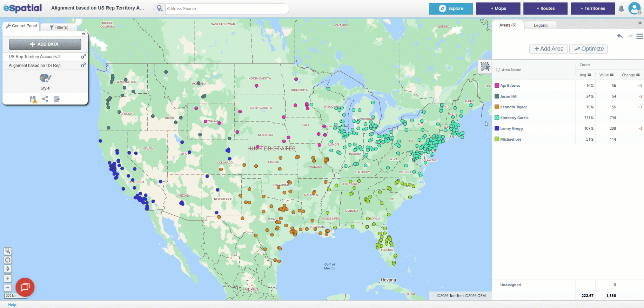Open the user account avatar menu
The height and width of the screenshot is (308, 644).
pyautogui.click(x=635, y=8)
